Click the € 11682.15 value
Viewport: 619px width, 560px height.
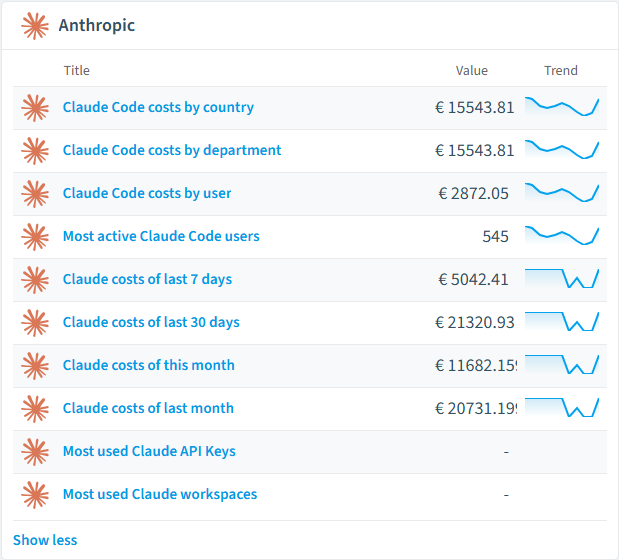(x=476, y=366)
